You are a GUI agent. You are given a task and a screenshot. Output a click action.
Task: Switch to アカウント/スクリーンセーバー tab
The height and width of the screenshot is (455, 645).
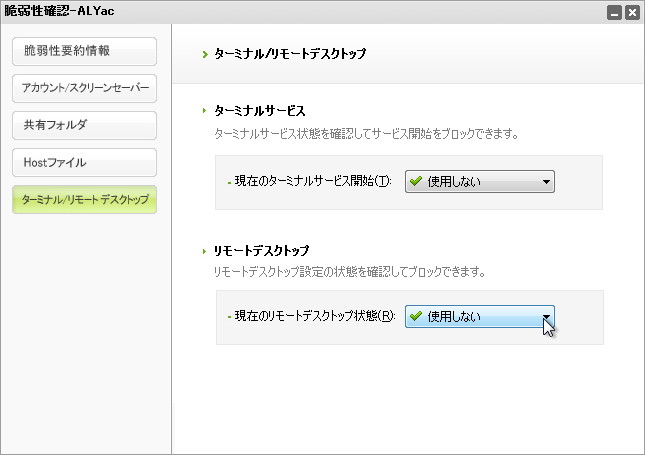(x=85, y=88)
